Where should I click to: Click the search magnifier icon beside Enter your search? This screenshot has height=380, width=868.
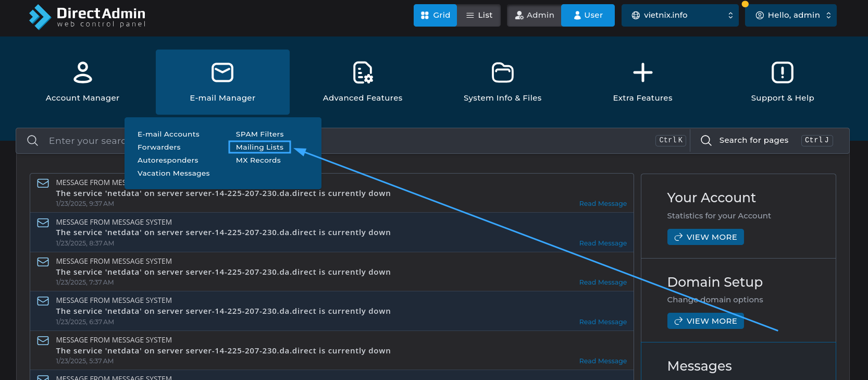pos(32,141)
